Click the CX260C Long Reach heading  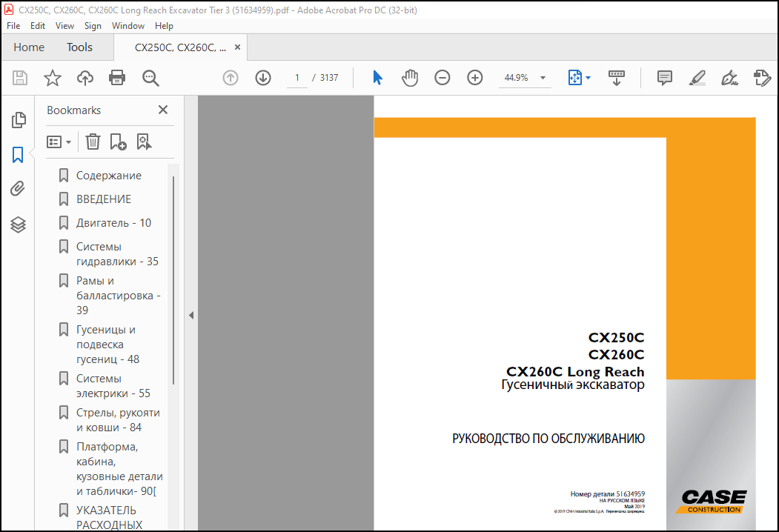tap(575, 371)
